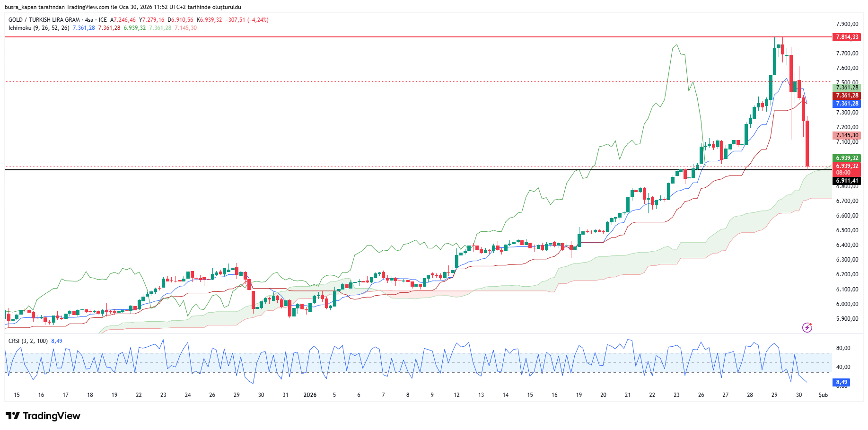Click date 23 under the January 2026 candles

pyautogui.click(x=676, y=395)
